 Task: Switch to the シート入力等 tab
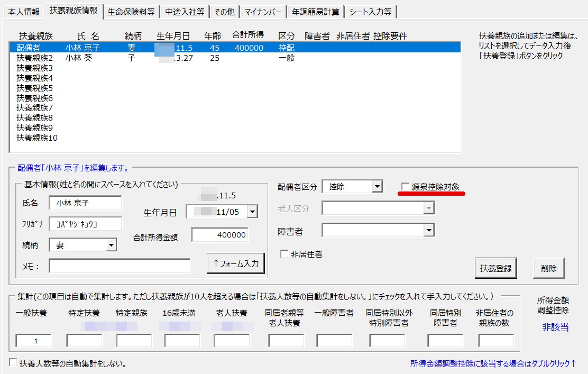point(370,12)
